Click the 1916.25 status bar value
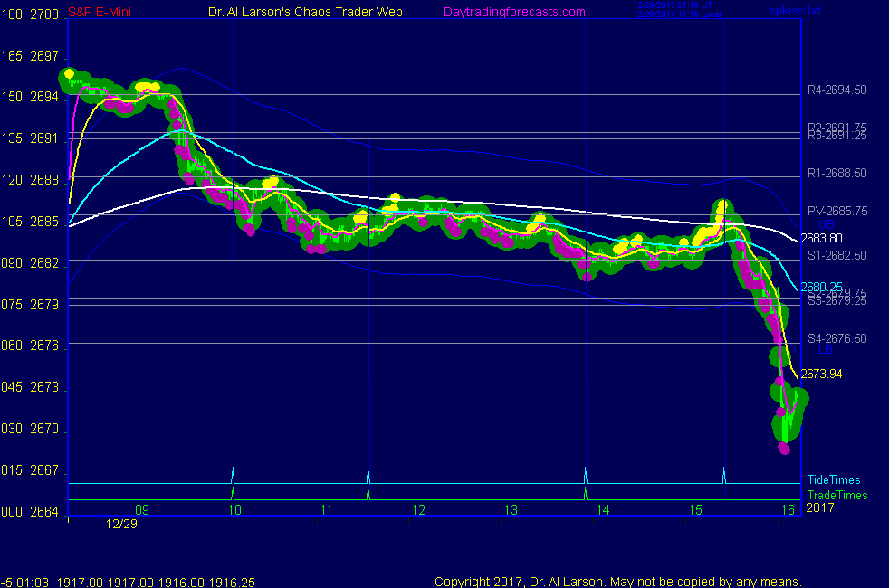 pyautogui.click(x=232, y=583)
